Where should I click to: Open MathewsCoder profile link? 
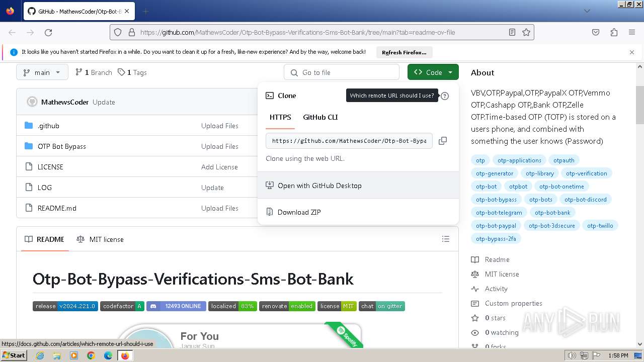pos(65,102)
